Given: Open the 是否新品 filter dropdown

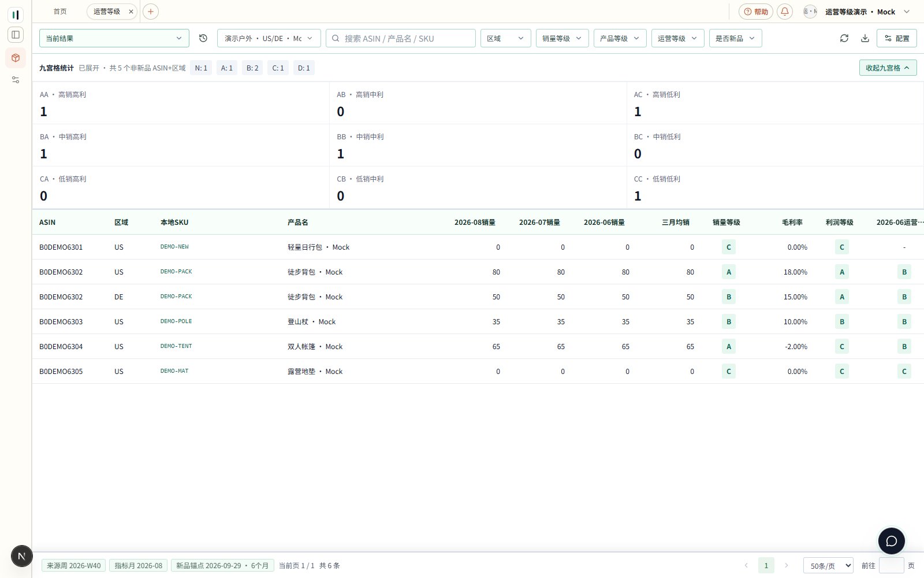Looking at the screenshot, I should [x=736, y=38].
